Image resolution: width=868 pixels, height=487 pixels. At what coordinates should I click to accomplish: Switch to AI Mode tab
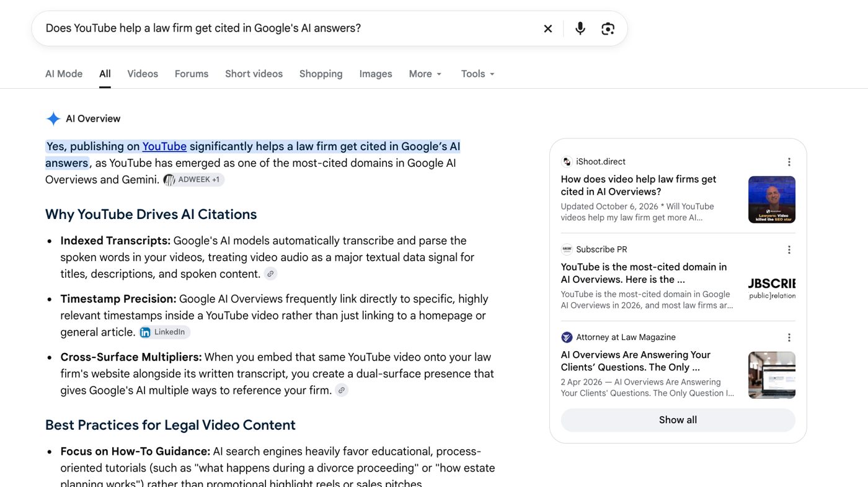coord(64,74)
